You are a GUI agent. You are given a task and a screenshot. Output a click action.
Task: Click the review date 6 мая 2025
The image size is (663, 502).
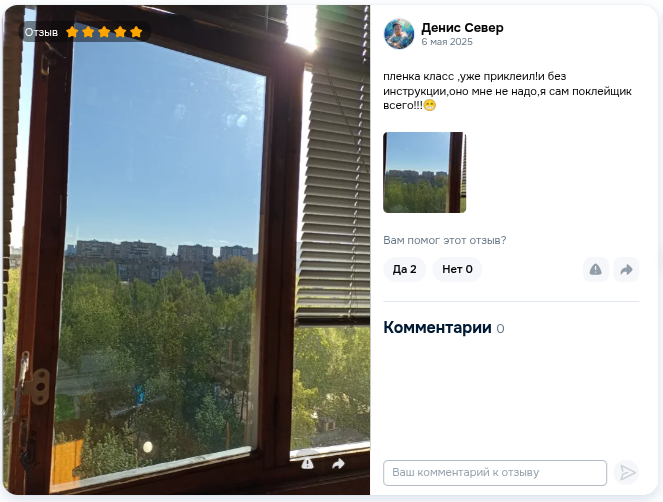447,42
